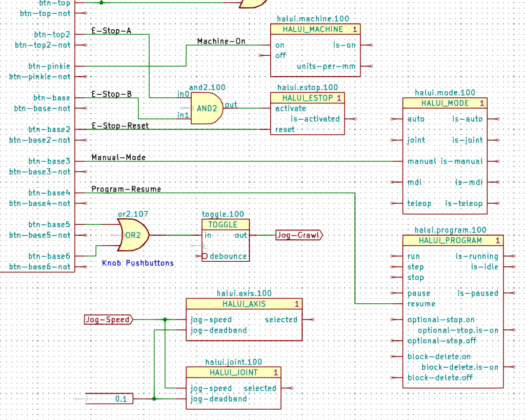Select the HALUI_ESTOP component
Image resolution: width=525 pixels, height=420 pixels.
tap(307, 113)
